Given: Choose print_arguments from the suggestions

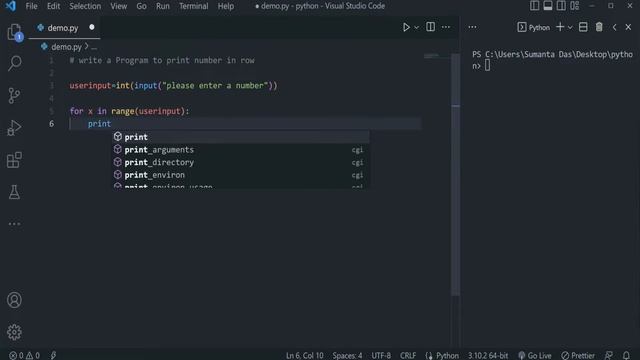Looking at the screenshot, I should [241, 150].
